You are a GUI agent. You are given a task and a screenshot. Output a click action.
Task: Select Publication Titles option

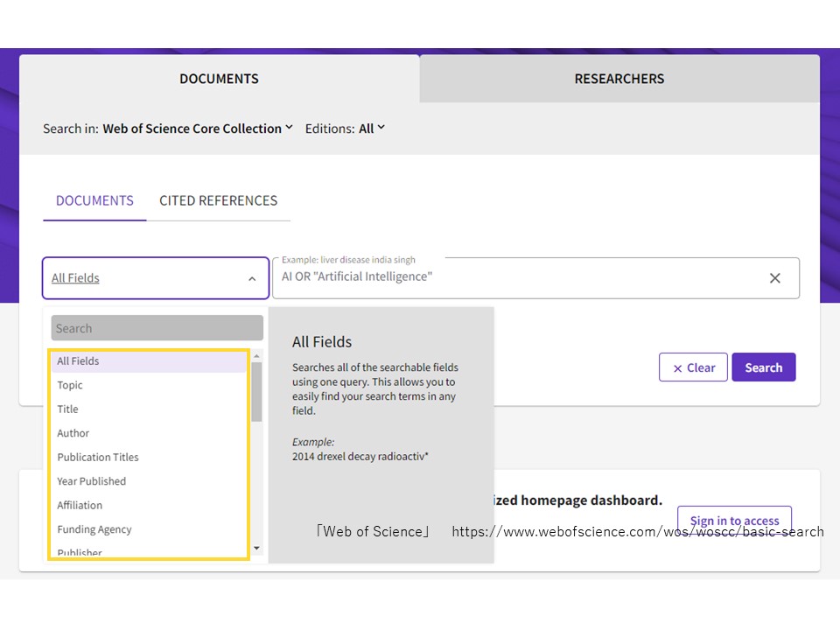pos(149,458)
